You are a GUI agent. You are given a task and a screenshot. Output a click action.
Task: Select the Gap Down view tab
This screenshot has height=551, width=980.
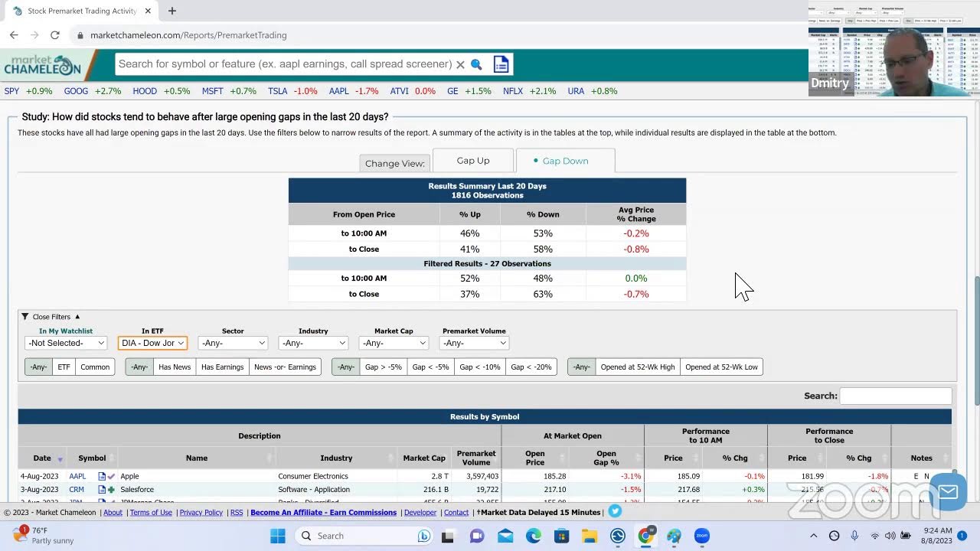pos(565,161)
